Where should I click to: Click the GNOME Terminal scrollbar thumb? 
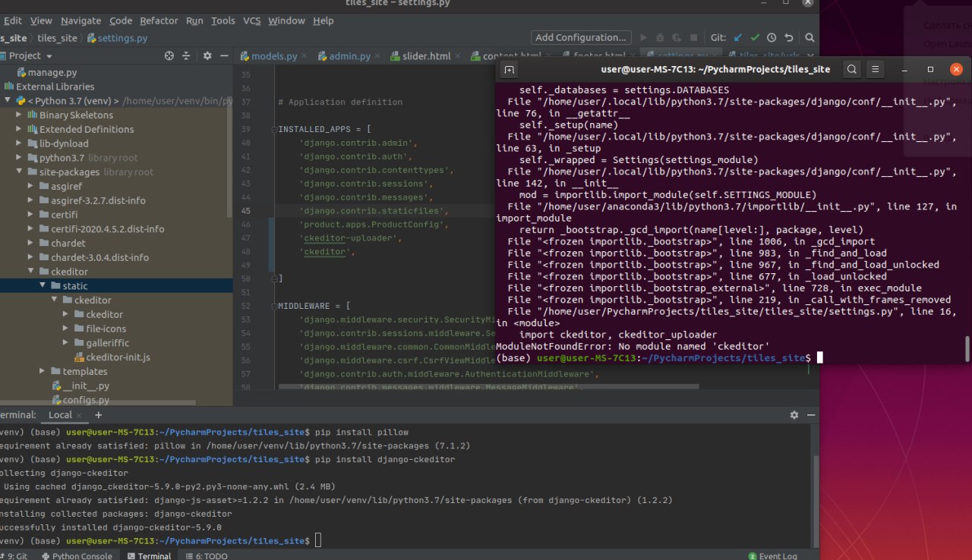point(967,348)
